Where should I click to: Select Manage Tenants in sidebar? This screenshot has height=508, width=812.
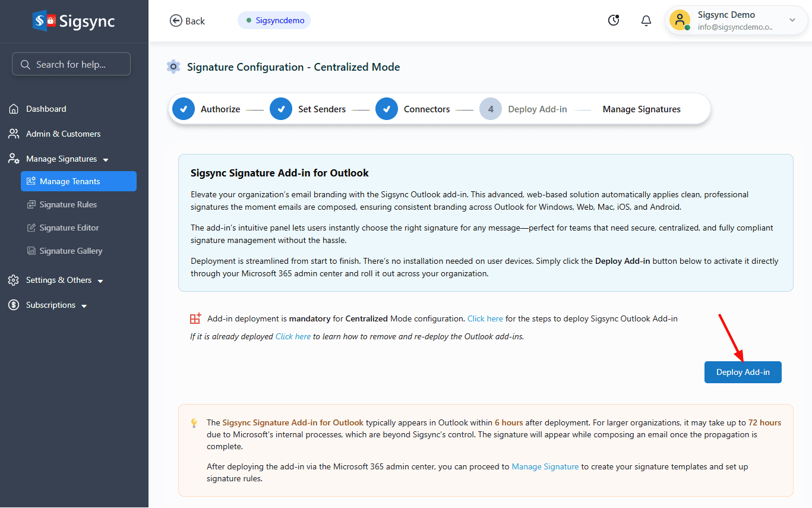click(78, 181)
